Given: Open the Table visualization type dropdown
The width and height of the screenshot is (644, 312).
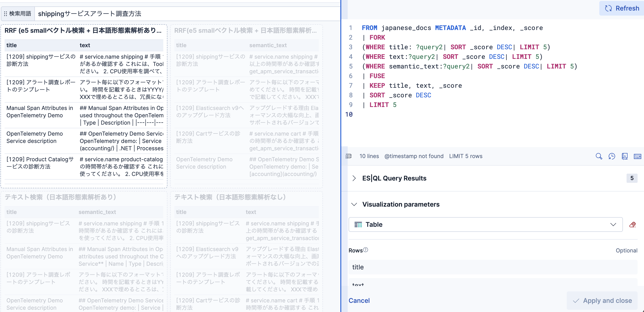Looking at the screenshot, I should pos(485,224).
